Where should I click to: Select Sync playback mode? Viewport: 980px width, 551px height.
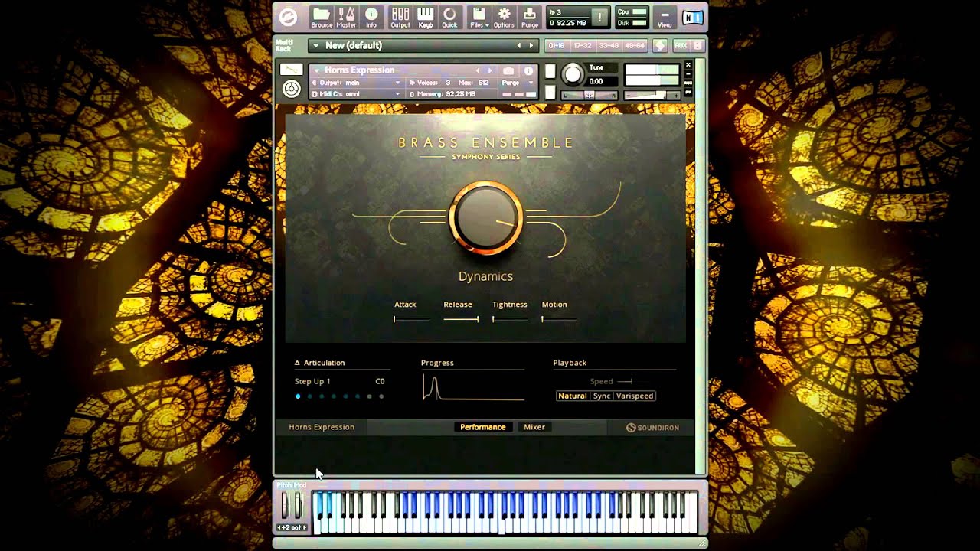602,396
